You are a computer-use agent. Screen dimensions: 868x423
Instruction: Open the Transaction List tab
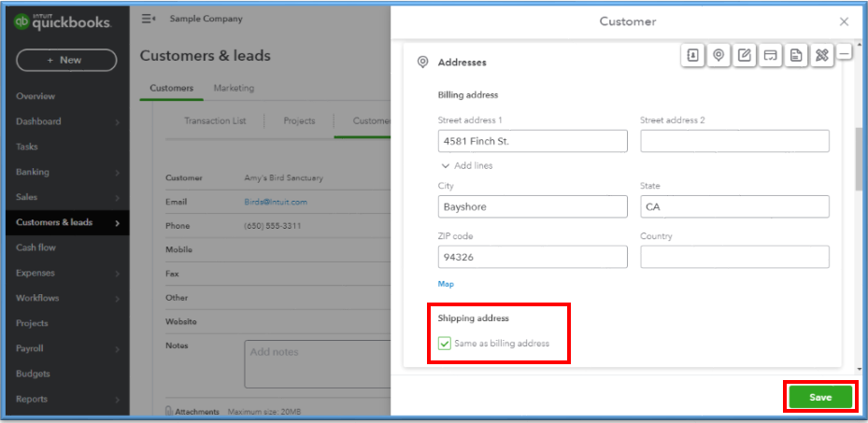coord(216,121)
